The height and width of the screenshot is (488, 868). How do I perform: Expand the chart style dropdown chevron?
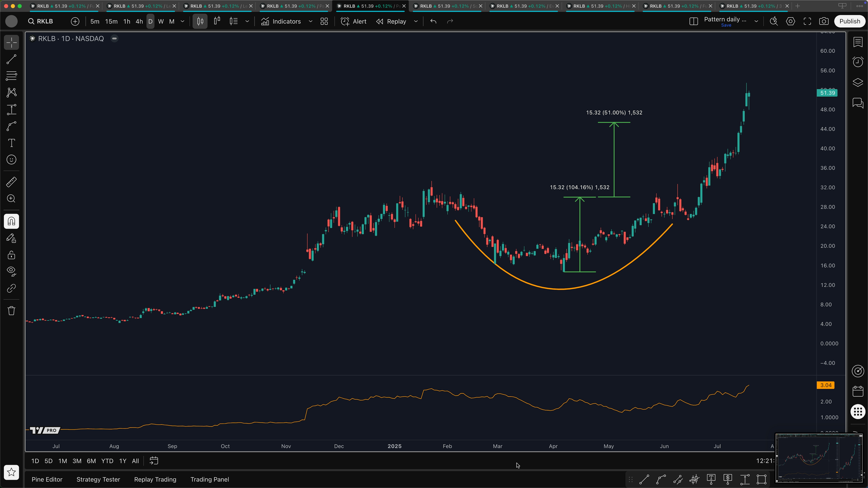click(x=247, y=21)
